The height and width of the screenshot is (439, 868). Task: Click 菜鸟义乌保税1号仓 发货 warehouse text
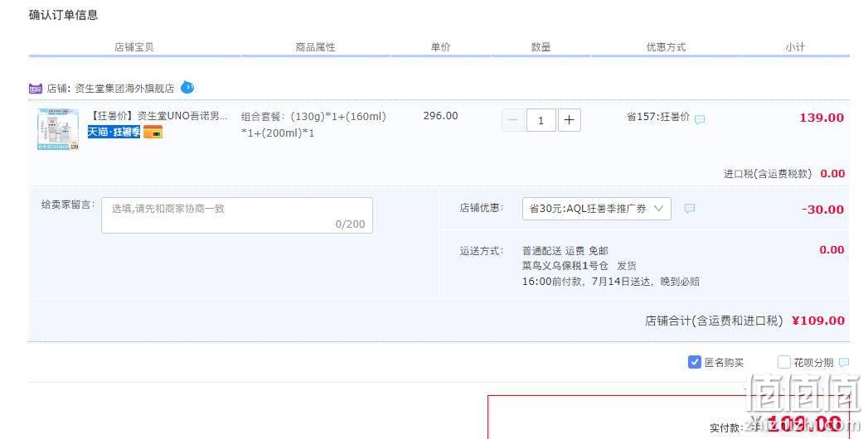(x=579, y=266)
